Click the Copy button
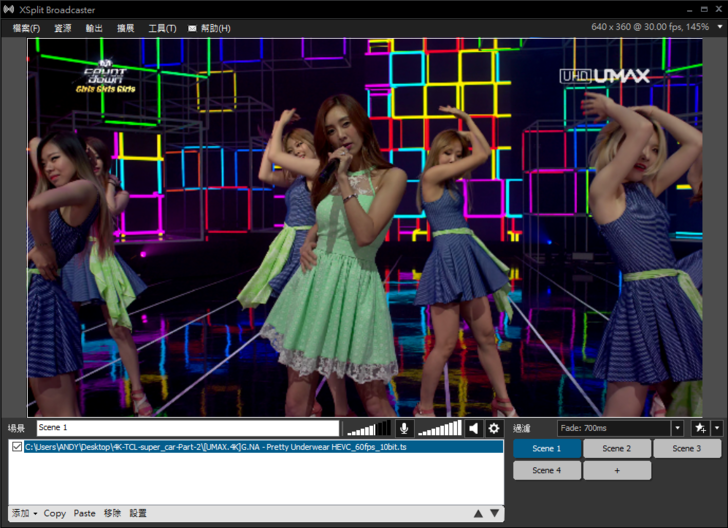The width and height of the screenshot is (728, 528). tap(55, 513)
